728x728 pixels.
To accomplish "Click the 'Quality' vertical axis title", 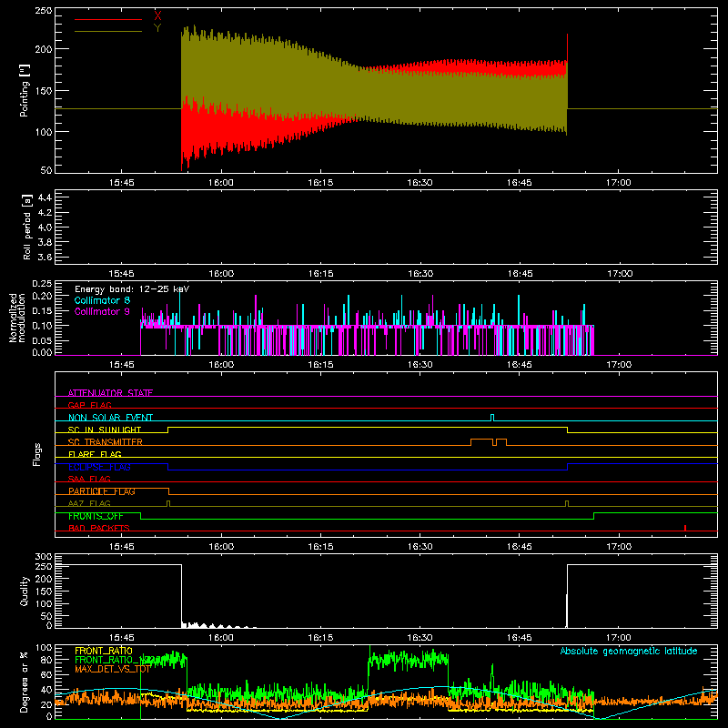I will 25,591.
